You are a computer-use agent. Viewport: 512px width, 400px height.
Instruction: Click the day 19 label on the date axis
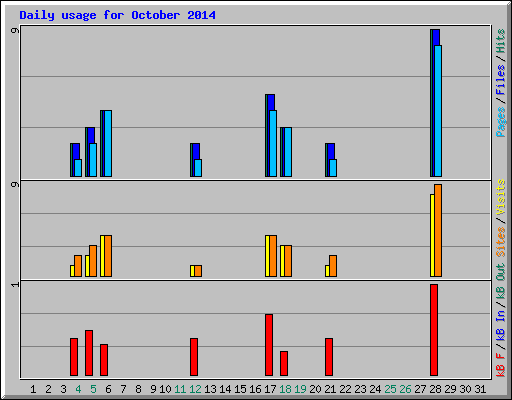click(x=300, y=389)
